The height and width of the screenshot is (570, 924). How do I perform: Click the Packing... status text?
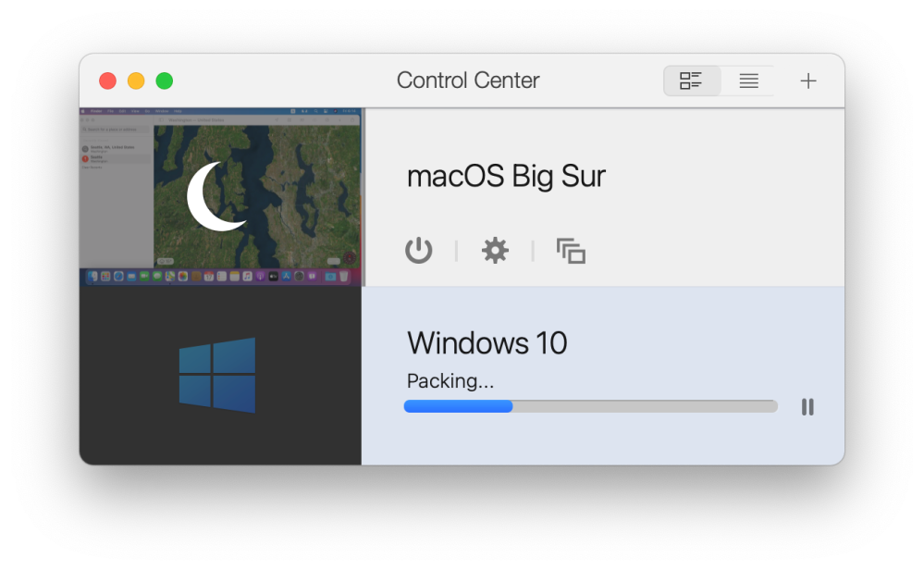[450, 380]
